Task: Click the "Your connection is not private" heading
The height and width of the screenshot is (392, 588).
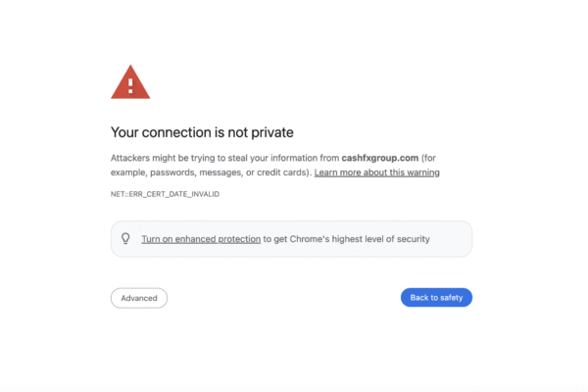Action: point(202,132)
